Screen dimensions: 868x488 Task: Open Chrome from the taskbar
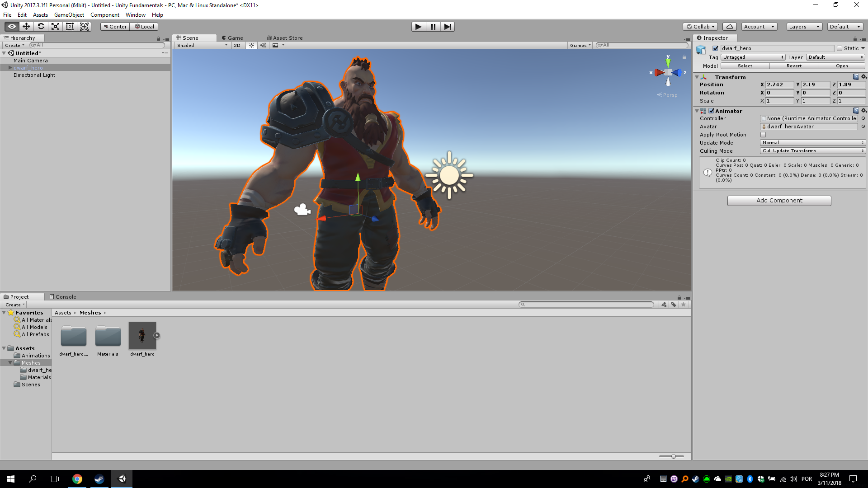[x=77, y=479]
